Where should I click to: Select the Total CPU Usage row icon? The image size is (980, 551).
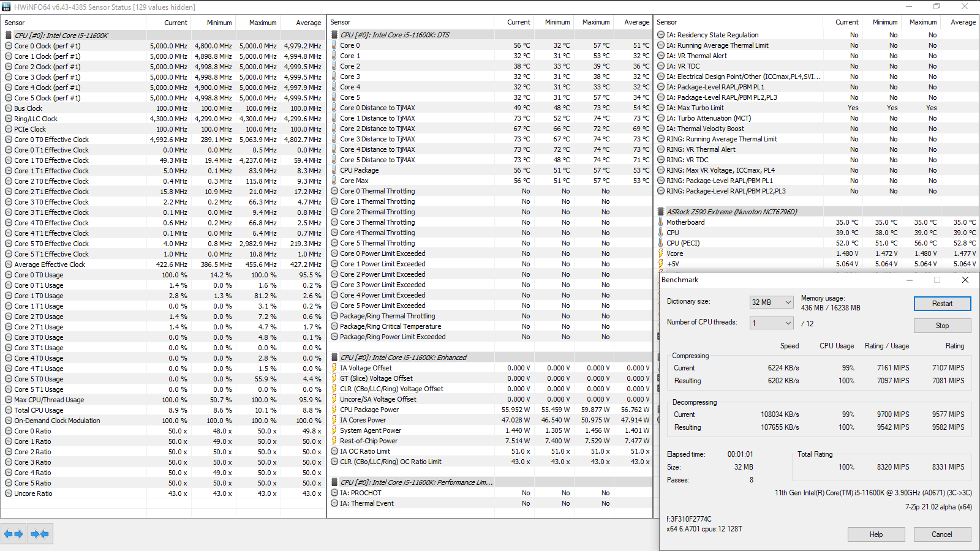point(9,410)
